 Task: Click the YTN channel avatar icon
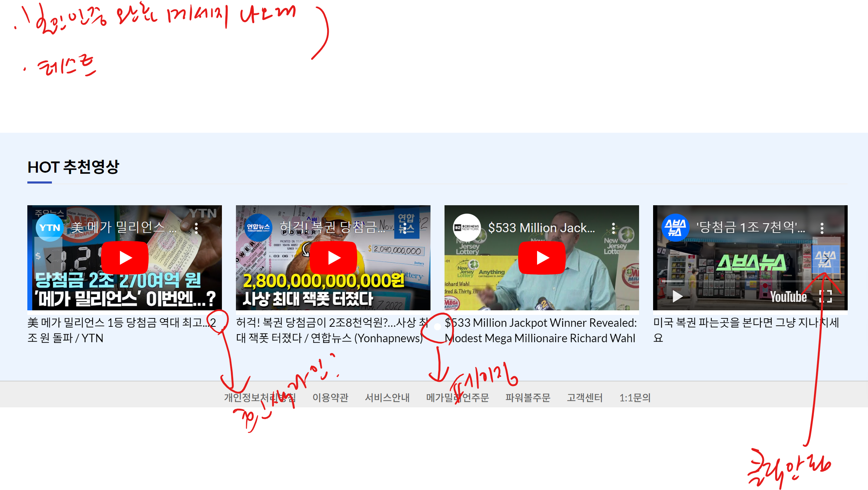[49, 228]
